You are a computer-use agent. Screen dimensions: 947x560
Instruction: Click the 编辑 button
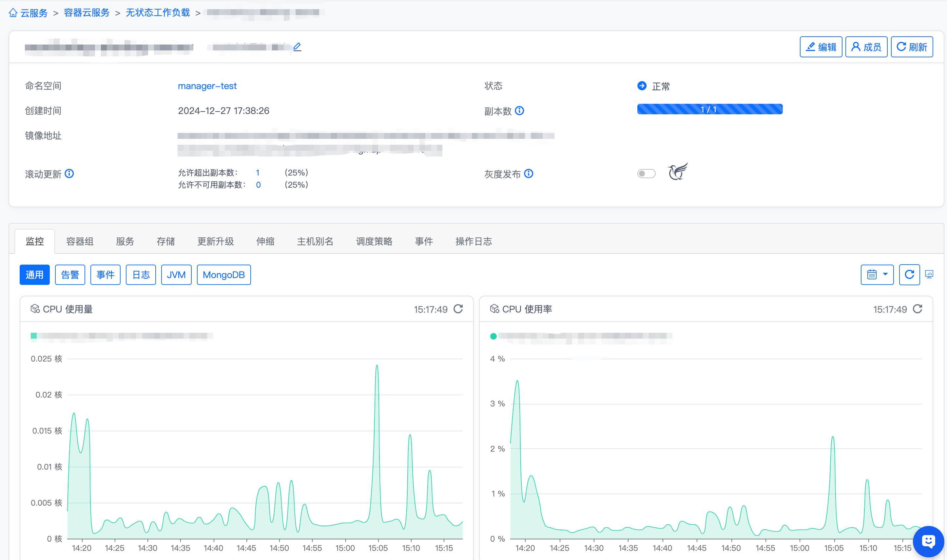pyautogui.click(x=821, y=47)
